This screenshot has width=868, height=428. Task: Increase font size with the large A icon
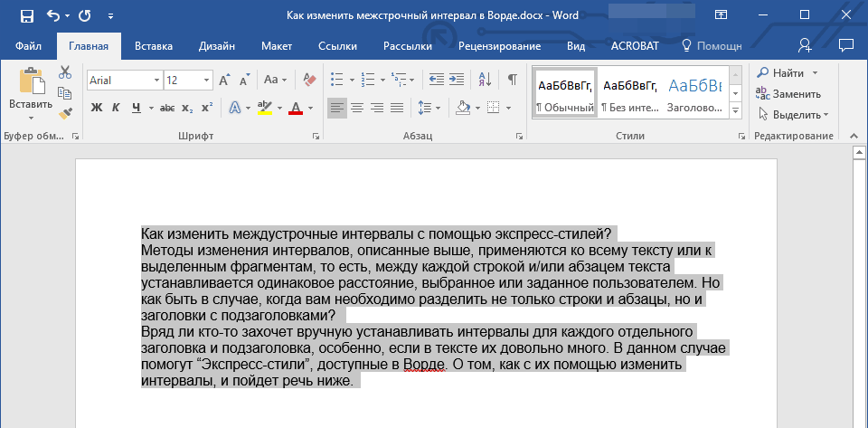coord(223,80)
